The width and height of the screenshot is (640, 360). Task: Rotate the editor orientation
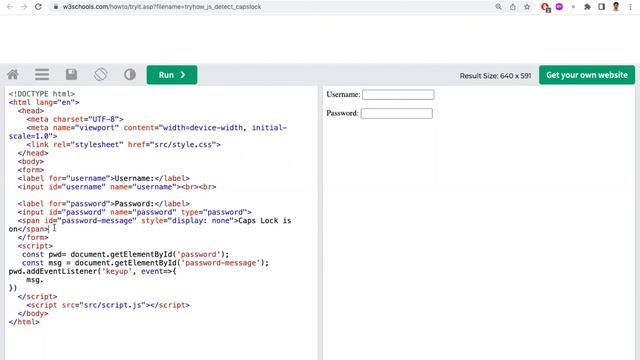coord(100,74)
